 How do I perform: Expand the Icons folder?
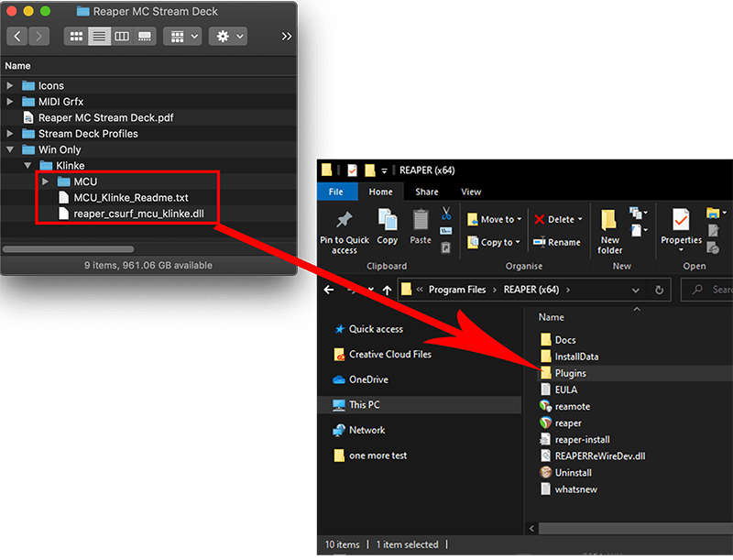pos(10,85)
